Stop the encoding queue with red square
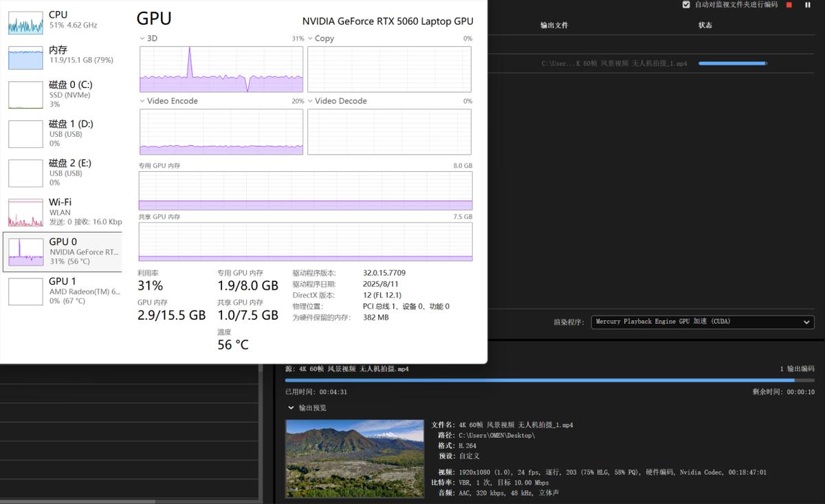The height and width of the screenshot is (504, 825). [x=789, y=5]
